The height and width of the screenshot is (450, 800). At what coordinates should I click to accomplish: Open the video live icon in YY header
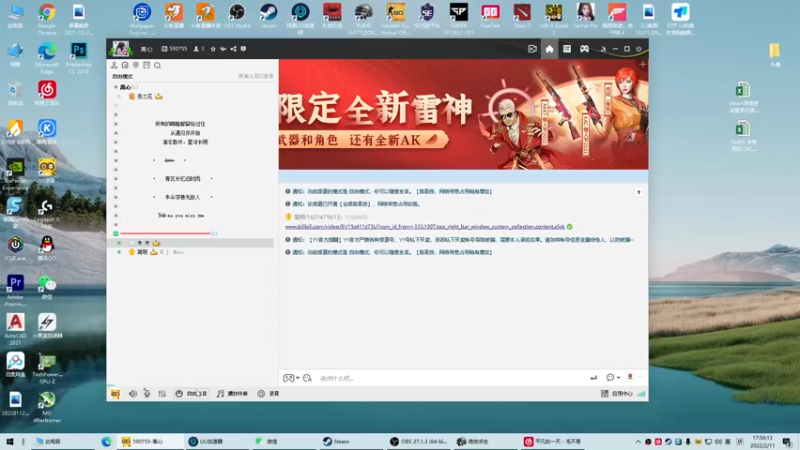pyautogui.click(x=532, y=49)
